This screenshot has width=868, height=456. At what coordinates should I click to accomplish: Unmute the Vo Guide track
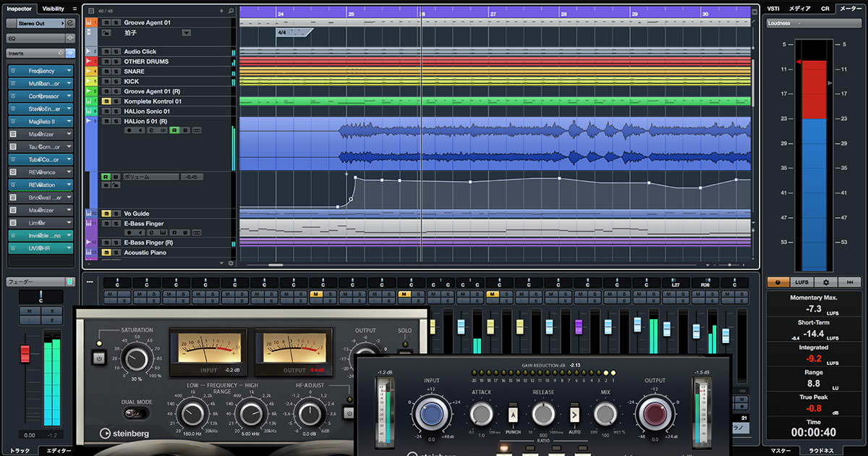click(106, 214)
